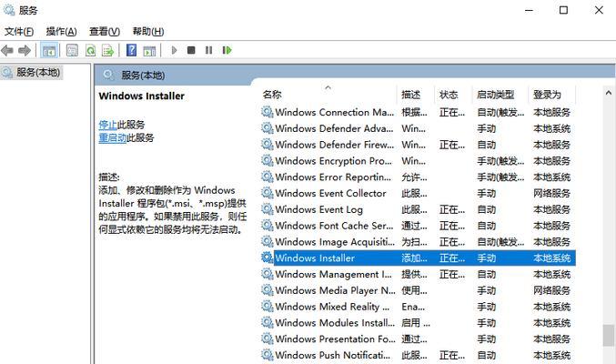Image resolution: width=616 pixels, height=364 pixels.
Task: Click the vertical scrollbar thumb
Action: tap(609, 335)
